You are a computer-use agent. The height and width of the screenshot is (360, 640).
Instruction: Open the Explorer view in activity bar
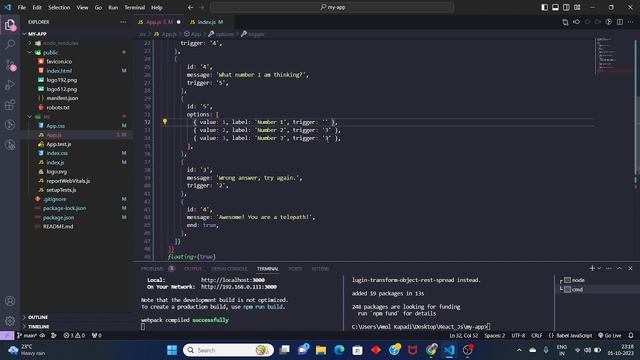10,25
